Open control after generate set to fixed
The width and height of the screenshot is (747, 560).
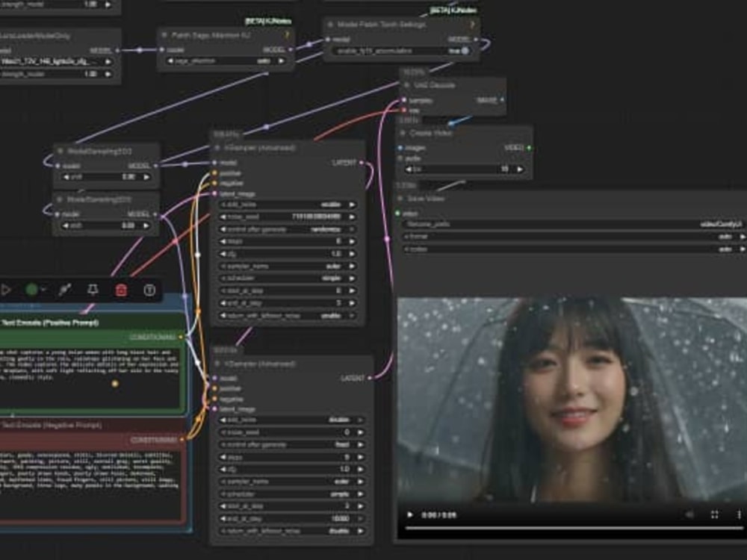(291, 445)
